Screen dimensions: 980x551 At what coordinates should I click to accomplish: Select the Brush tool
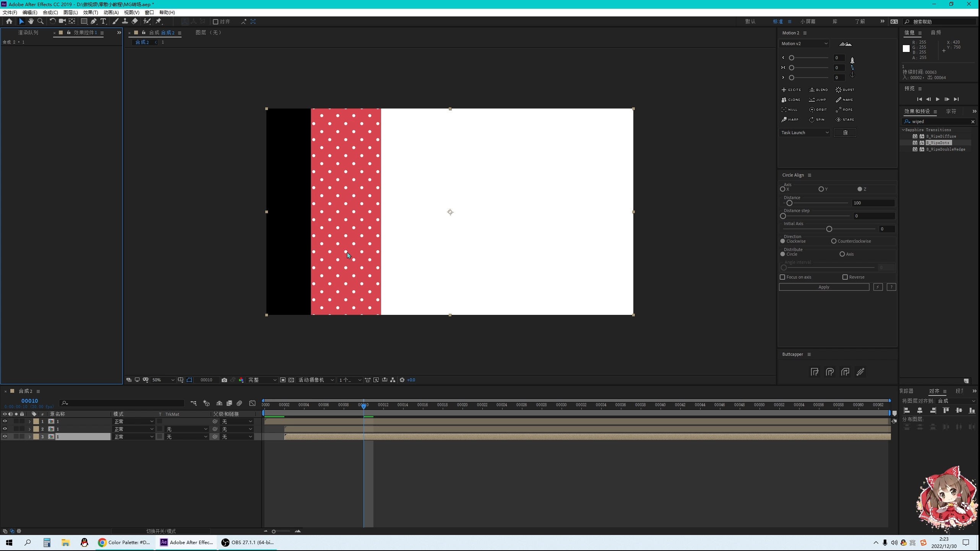(115, 21)
